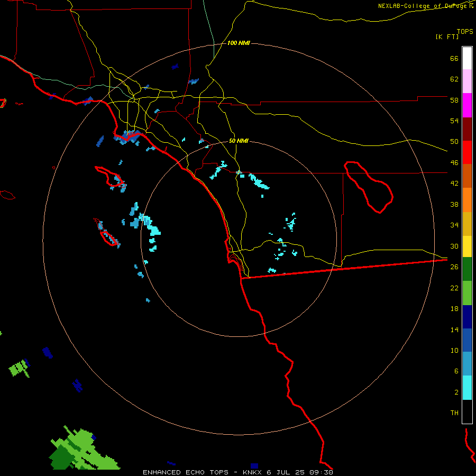This screenshot has width=476, height=476.
Task: Pick the navy swatch between 14 and 18
Action: coord(467,317)
